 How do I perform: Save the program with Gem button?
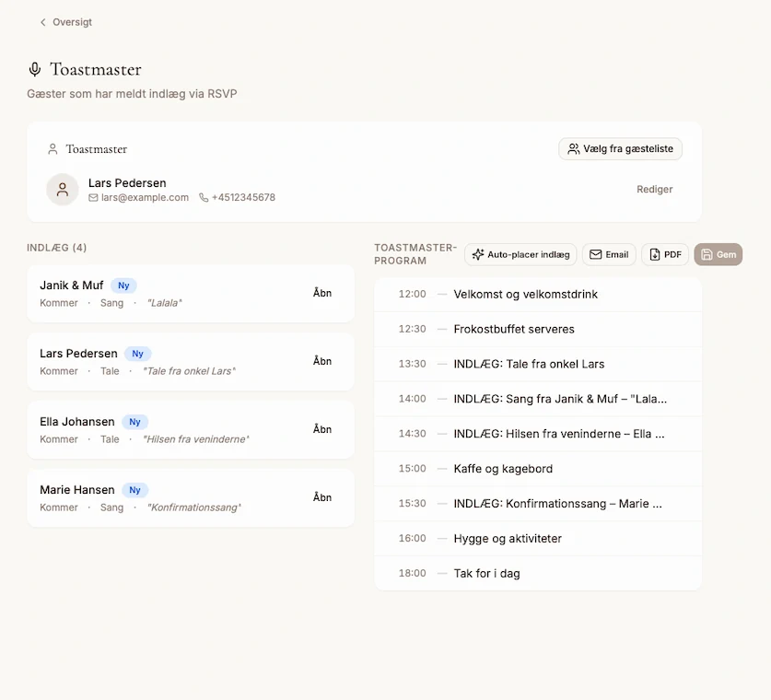pos(718,255)
